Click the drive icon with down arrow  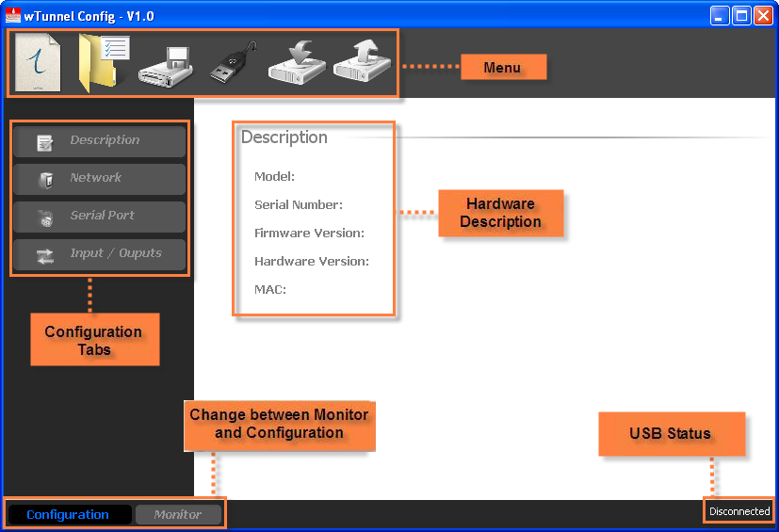click(x=297, y=64)
